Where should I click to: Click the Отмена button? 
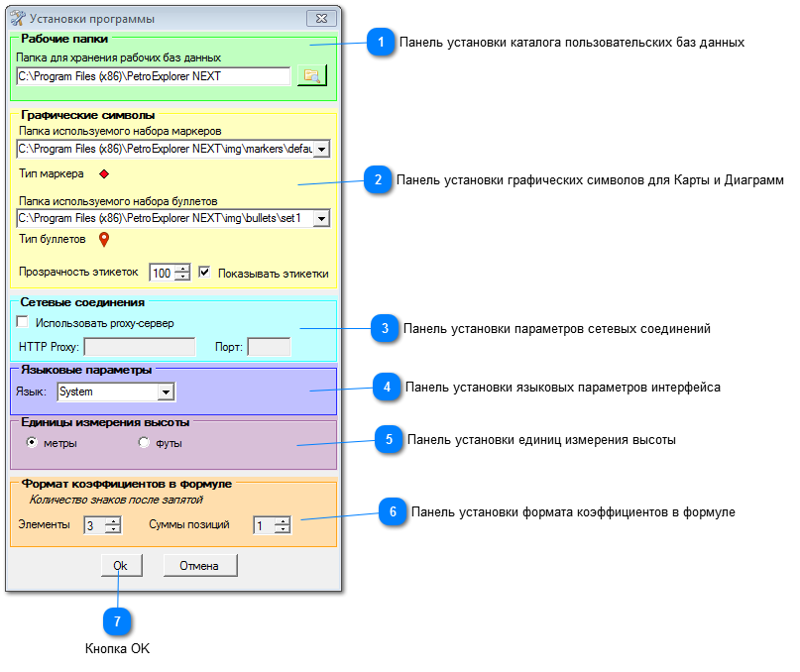(x=200, y=565)
